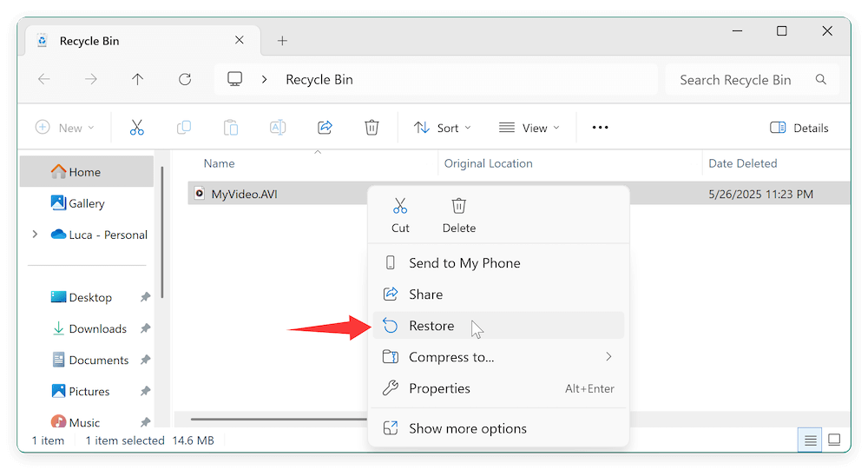Open the Sort dropdown

443,128
